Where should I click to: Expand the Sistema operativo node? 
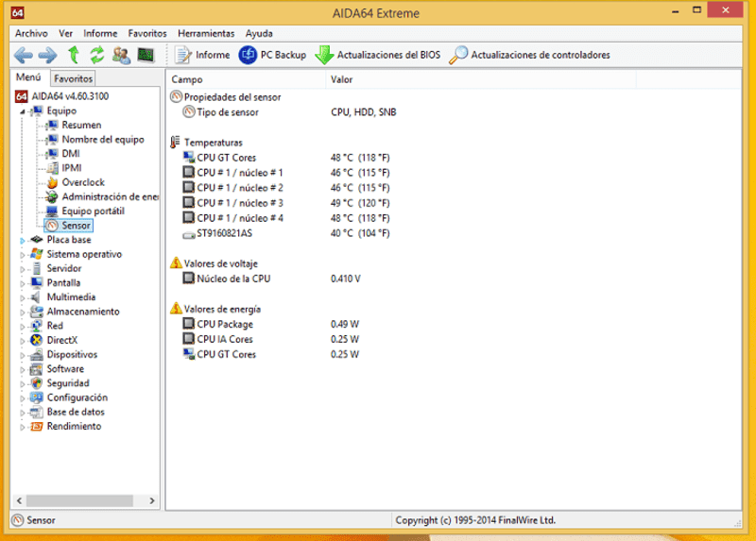pyautogui.click(x=22, y=255)
